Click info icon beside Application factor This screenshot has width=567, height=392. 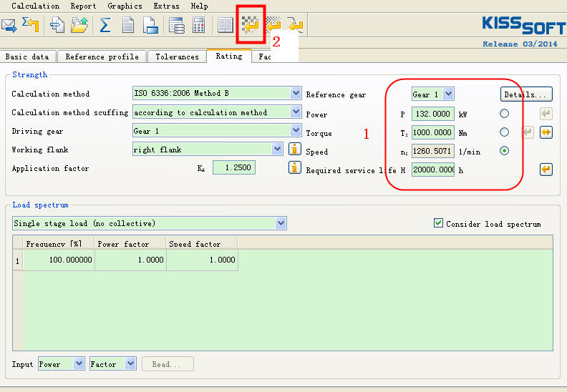coord(295,167)
